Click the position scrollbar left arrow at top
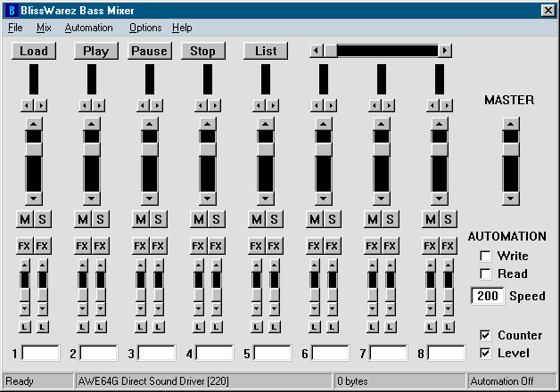The width and height of the screenshot is (560, 392). pyautogui.click(x=317, y=51)
